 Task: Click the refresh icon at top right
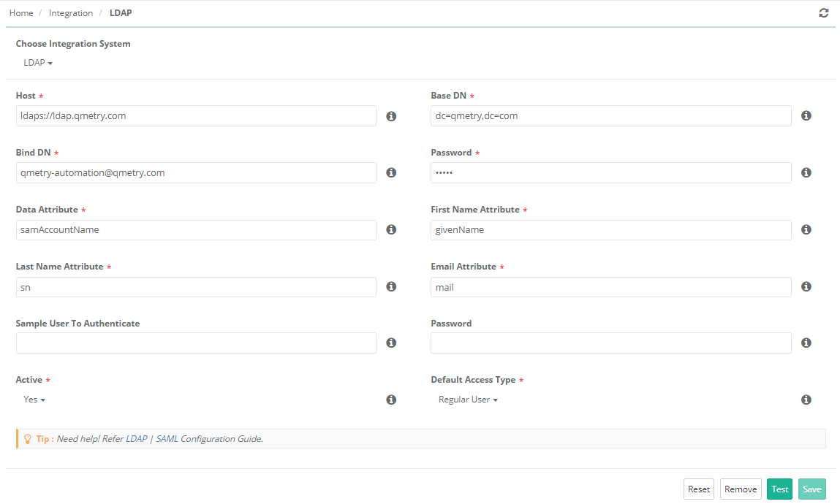pos(824,13)
